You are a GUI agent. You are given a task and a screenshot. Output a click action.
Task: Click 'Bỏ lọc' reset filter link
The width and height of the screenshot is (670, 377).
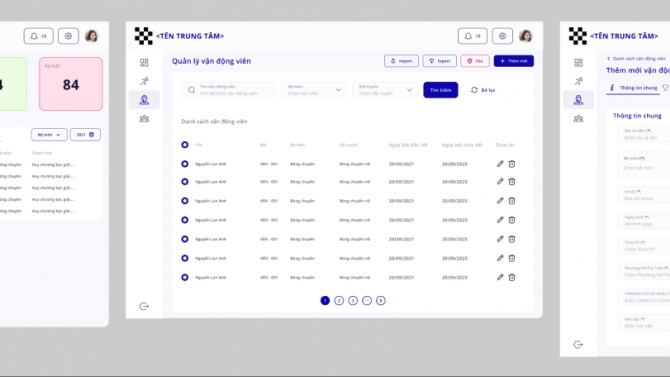point(483,90)
